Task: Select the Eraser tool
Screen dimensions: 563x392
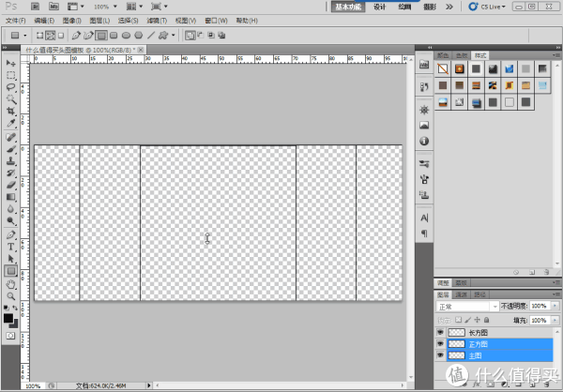Action: coord(10,185)
